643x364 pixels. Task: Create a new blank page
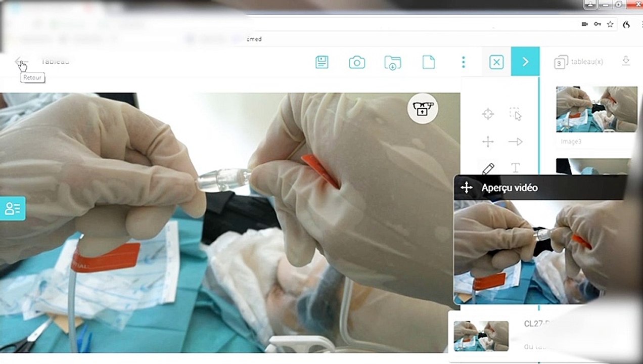tap(428, 62)
